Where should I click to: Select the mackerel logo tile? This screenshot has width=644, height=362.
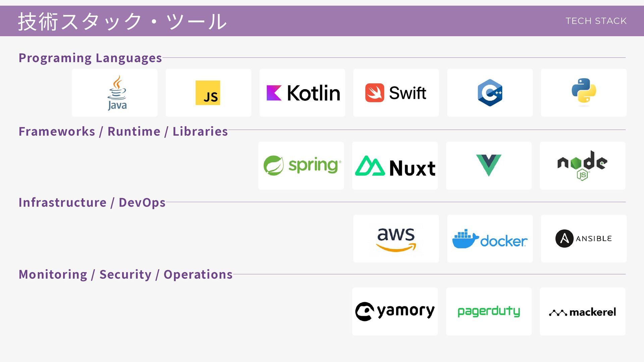tap(583, 312)
